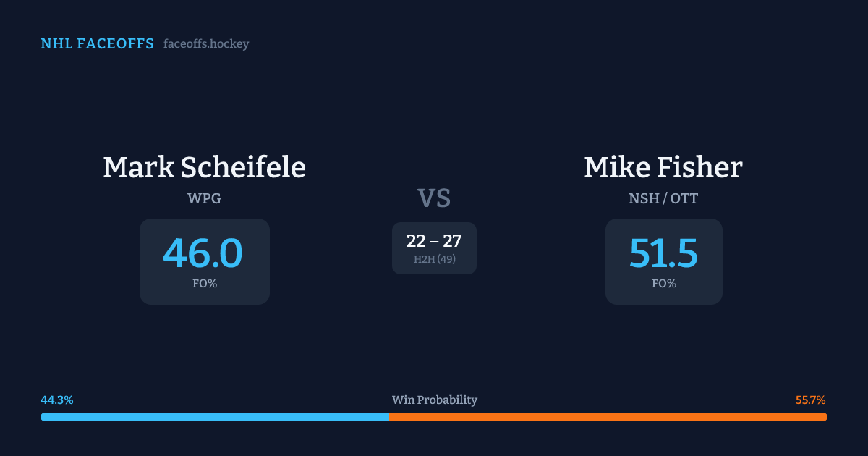The image size is (868, 456).
Task: Click the Win Probability label
Action: [434, 400]
